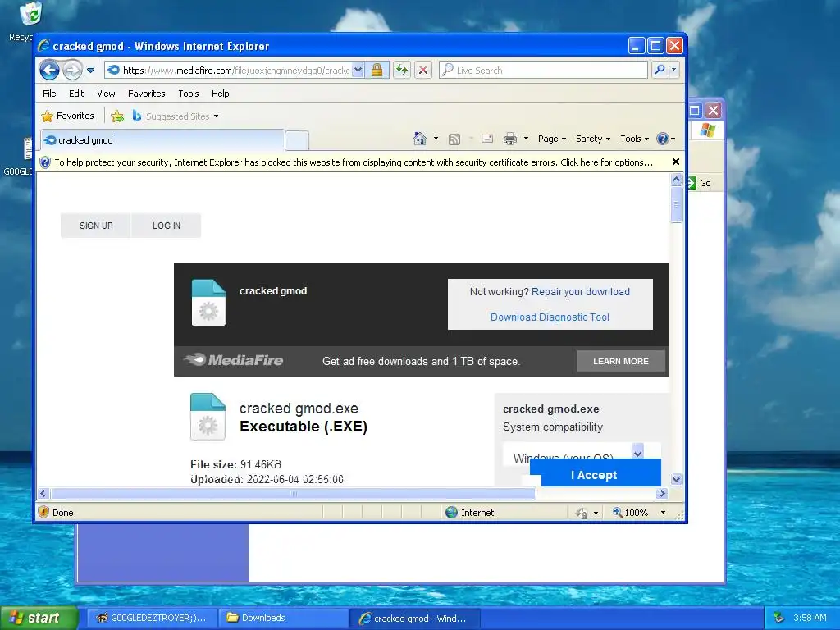The height and width of the screenshot is (630, 840).
Task: Click the vertical scrollbar up arrow
Action: [x=676, y=179]
